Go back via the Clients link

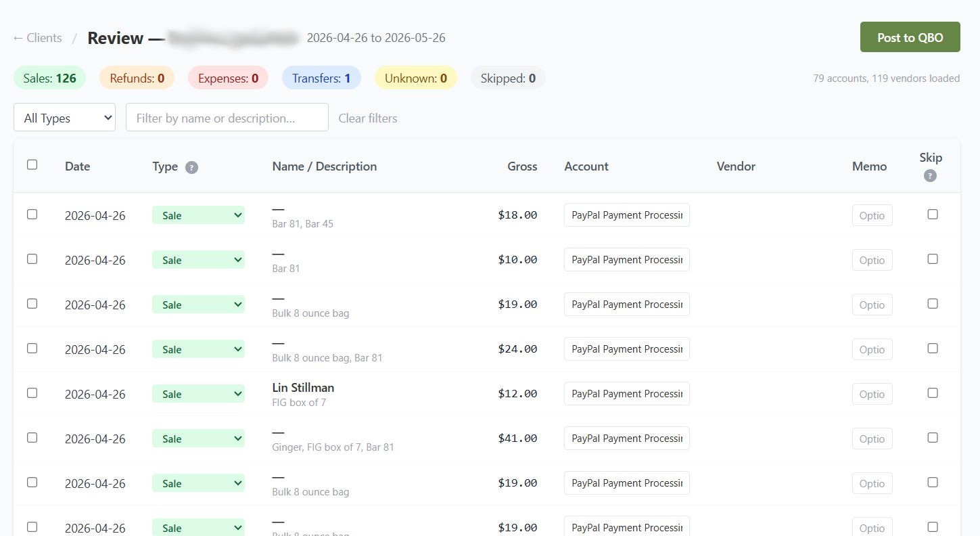[37, 38]
